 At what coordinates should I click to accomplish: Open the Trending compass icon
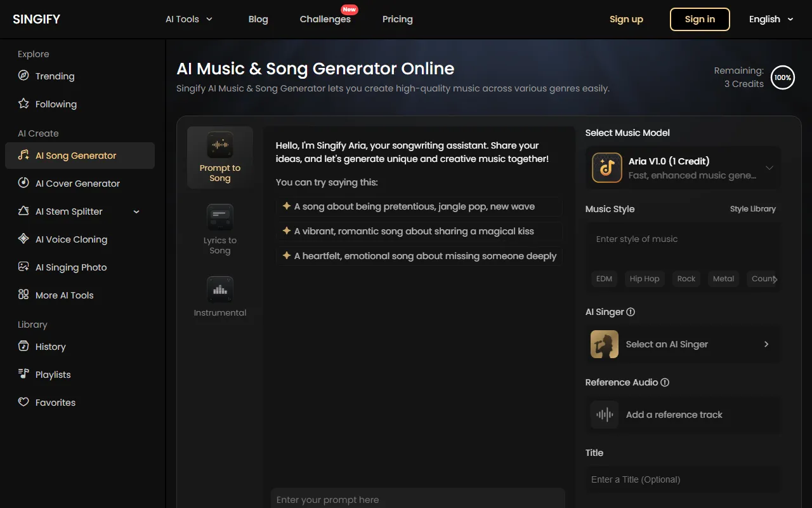[x=23, y=76]
